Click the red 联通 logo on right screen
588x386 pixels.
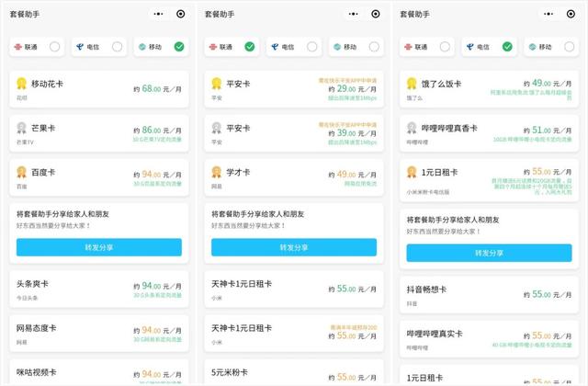pos(408,47)
